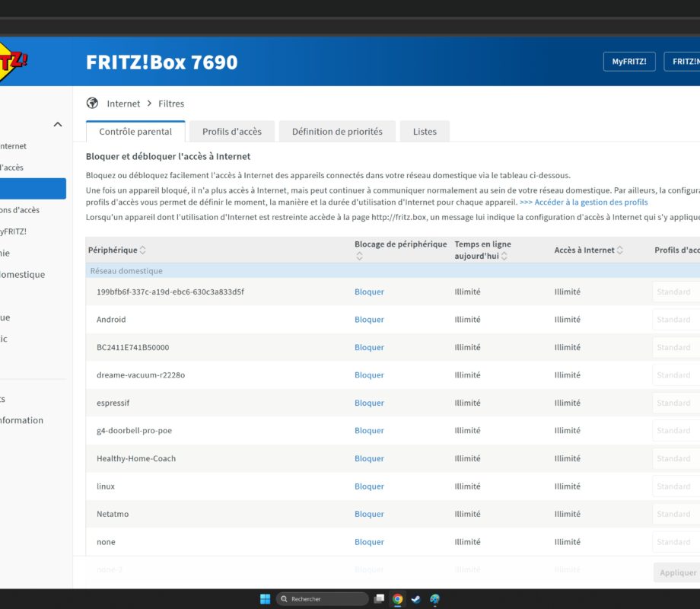Open the profile dropdown for dreame-vacuum-r2228o
This screenshot has width=700, height=609.
[676, 375]
